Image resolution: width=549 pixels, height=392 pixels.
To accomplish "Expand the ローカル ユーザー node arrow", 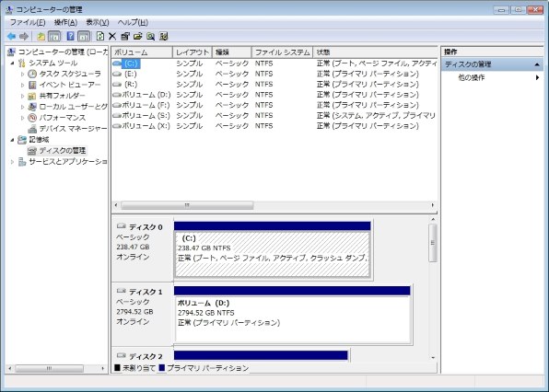I will pos(23,107).
